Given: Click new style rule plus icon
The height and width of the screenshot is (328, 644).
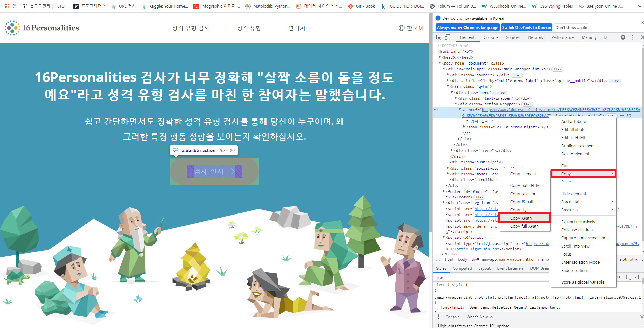Looking at the screenshot, I should (x=627, y=277).
